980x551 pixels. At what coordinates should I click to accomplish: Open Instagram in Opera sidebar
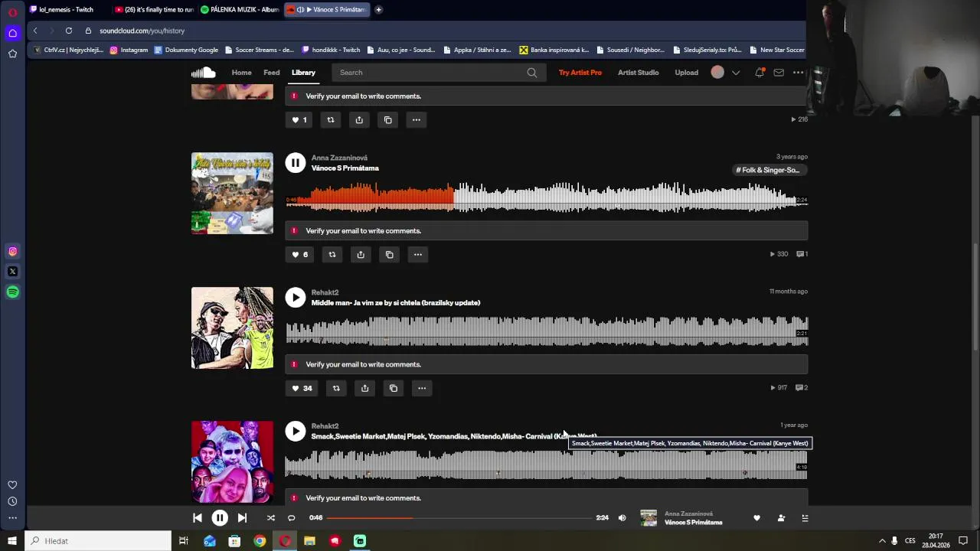pyautogui.click(x=13, y=251)
